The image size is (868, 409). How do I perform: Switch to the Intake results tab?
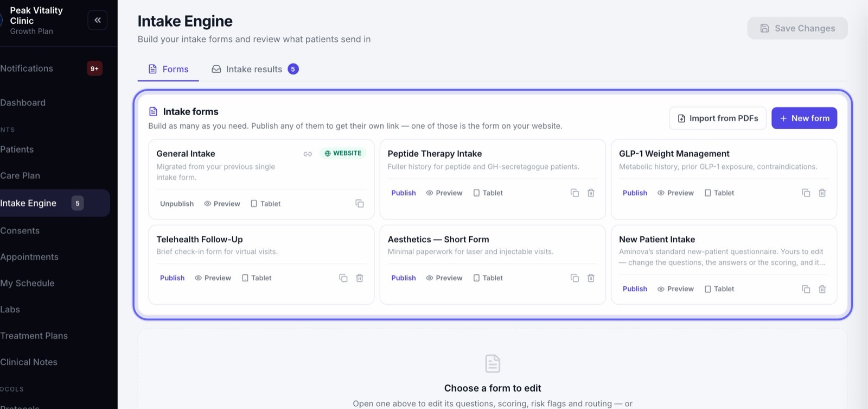click(255, 69)
